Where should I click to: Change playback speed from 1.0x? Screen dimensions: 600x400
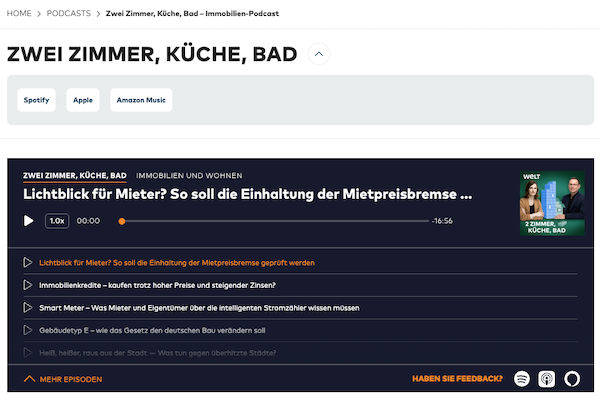click(x=57, y=220)
